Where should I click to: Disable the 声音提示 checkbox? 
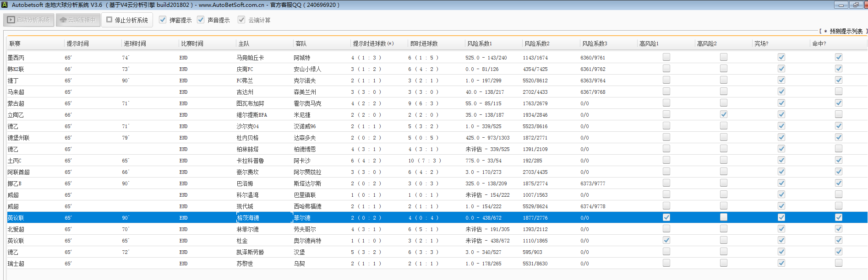coord(201,20)
